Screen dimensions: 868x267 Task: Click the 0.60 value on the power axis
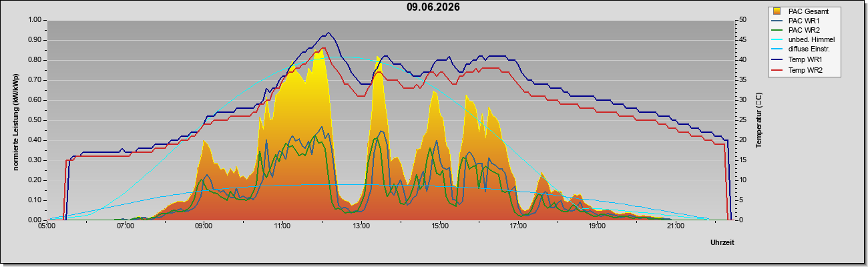click(x=34, y=100)
